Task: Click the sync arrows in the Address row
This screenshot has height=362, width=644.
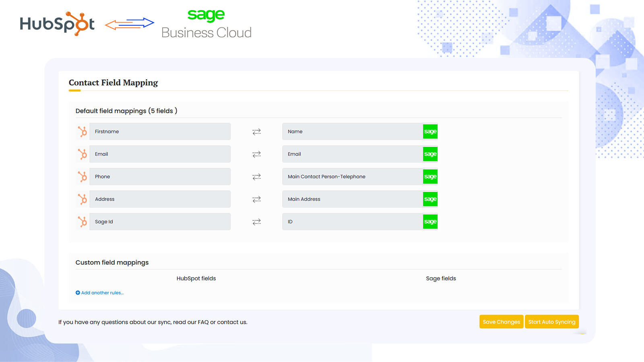Action: [x=256, y=199]
